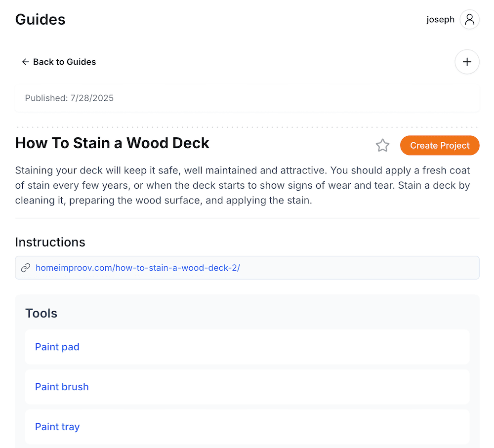Open the user profile avatar icon
Viewport: 494px width, 448px height.
[469, 20]
